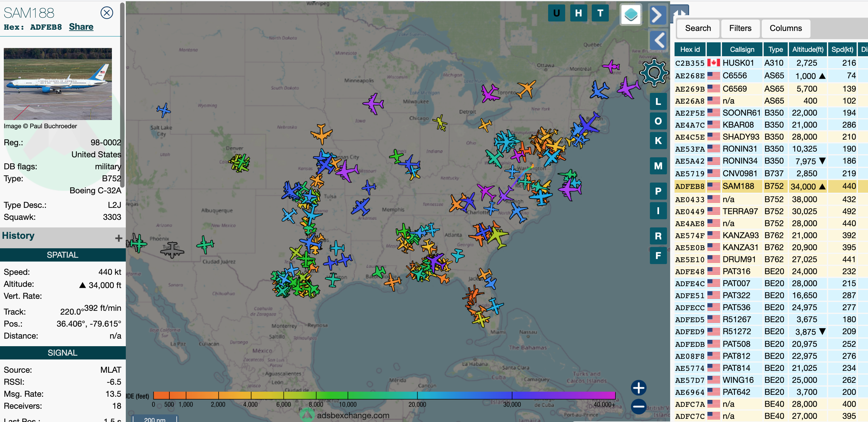Select the TERRA97 aircraft row

[771, 212]
